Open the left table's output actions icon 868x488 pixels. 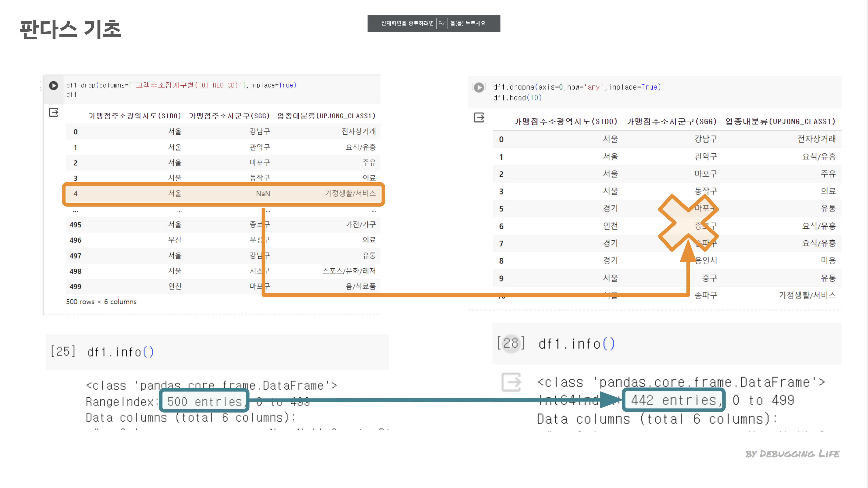pyautogui.click(x=54, y=112)
